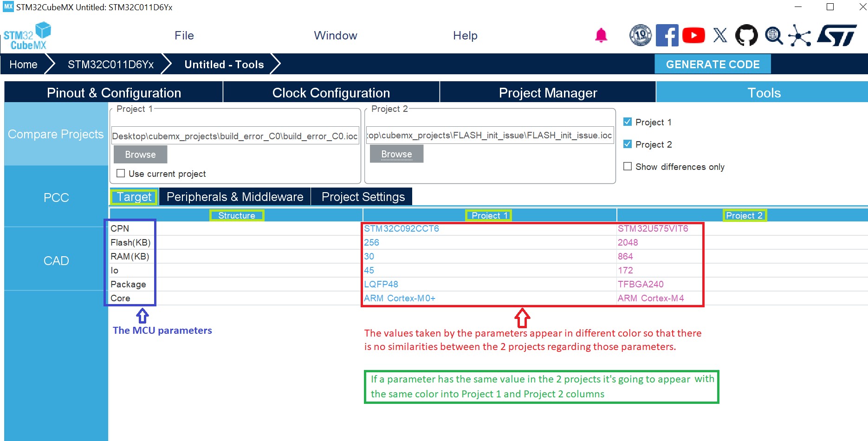The width and height of the screenshot is (868, 441).
Task: Click the Structure column header
Action: (x=236, y=215)
